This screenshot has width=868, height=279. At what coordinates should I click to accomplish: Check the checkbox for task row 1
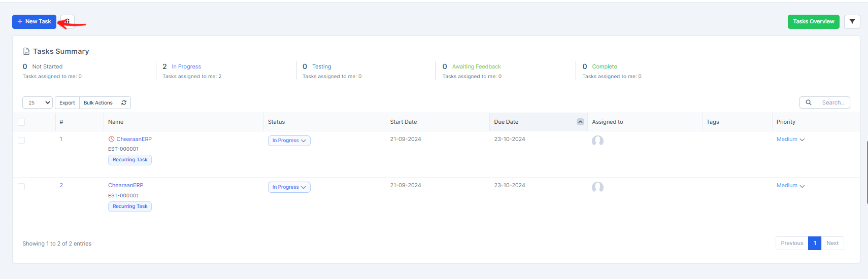tap(21, 141)
